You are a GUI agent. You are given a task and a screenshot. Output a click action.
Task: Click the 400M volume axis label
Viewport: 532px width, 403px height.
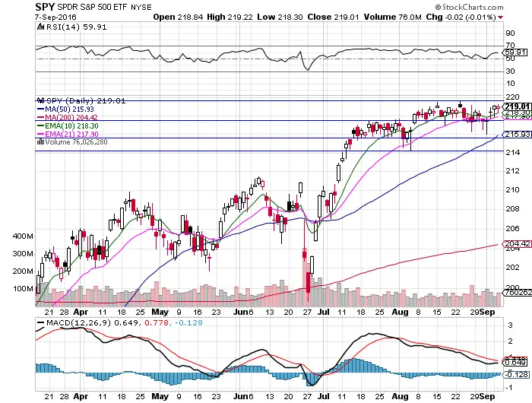tap(23, 236)
